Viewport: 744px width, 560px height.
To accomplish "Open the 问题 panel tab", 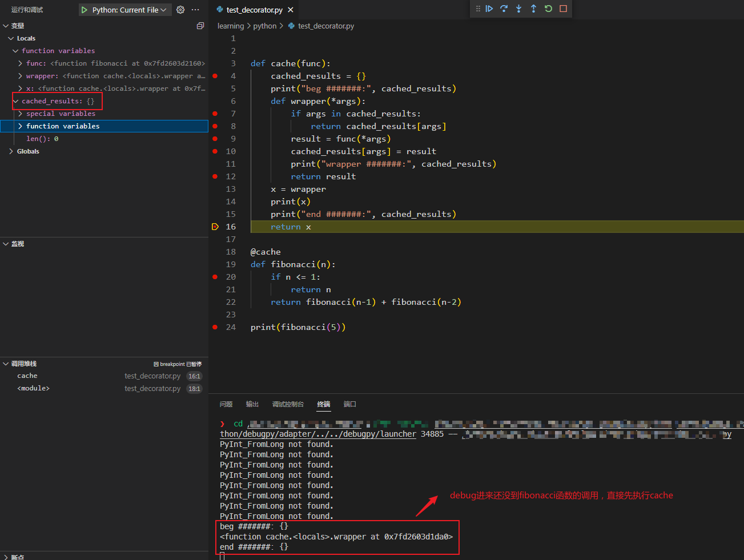I will pyautogui.click(x=226, y=404).
